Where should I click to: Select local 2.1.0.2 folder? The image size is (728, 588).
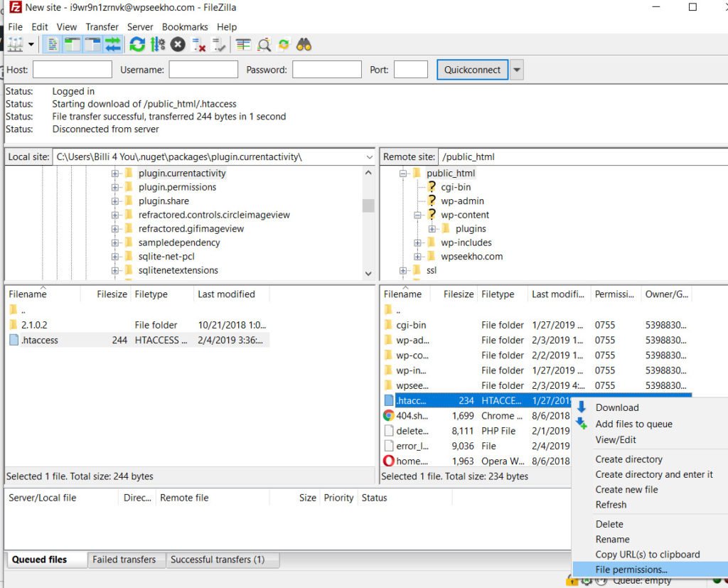136,325
